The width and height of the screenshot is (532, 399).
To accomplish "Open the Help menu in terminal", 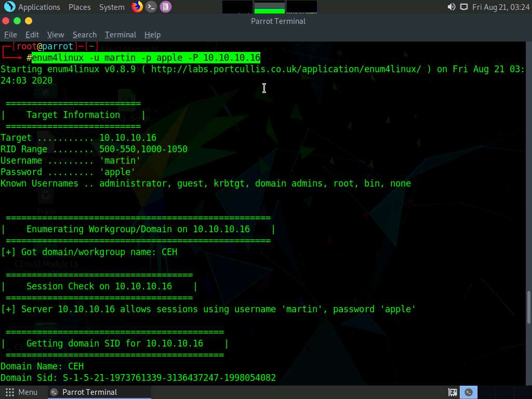I will click(x=152, y=35).
